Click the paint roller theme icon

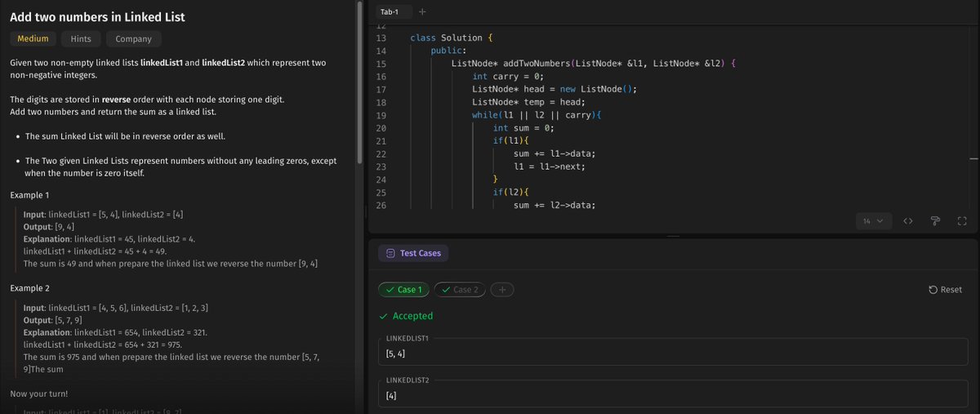coord(935,221)
